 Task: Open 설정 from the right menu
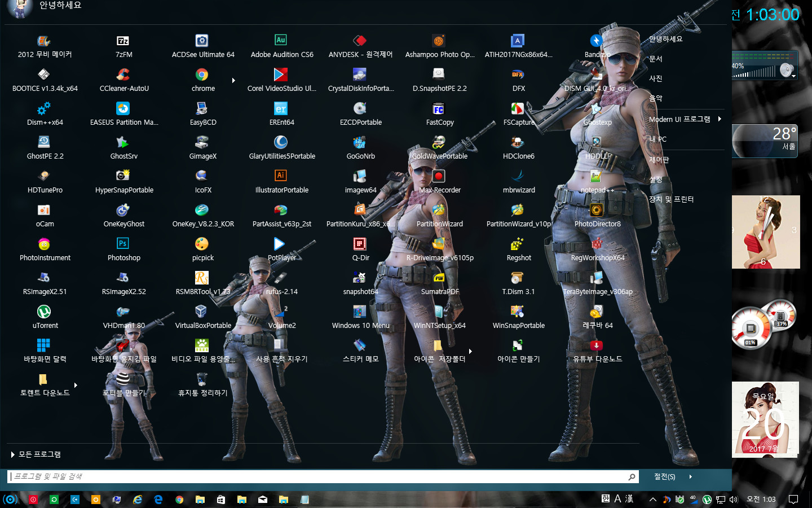click(x=655, y=179)
